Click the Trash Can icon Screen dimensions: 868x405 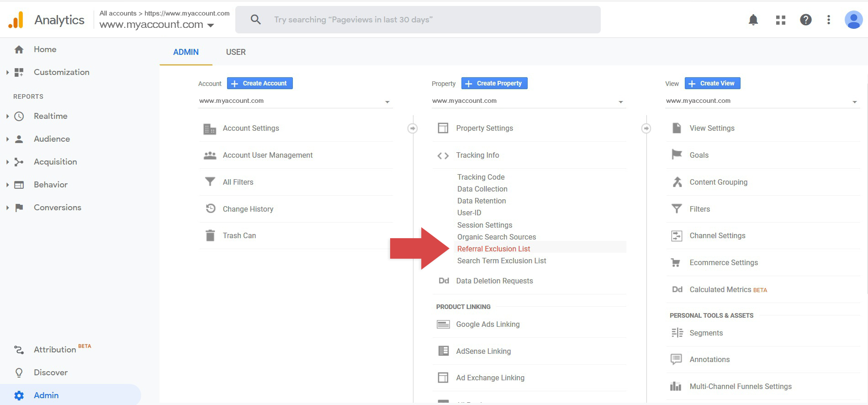[210, 235]
